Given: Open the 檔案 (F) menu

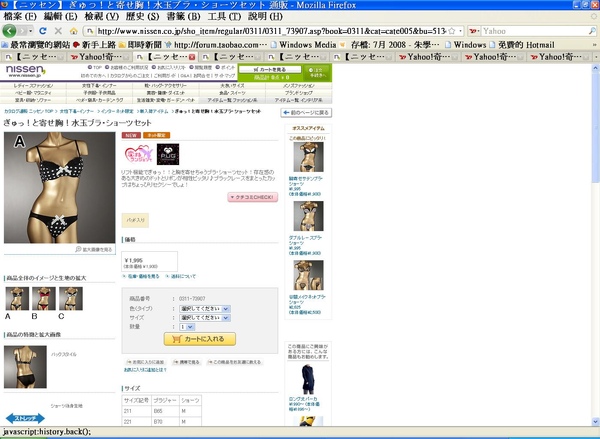Looking at the screenshot, I should [x=20, y=16].
